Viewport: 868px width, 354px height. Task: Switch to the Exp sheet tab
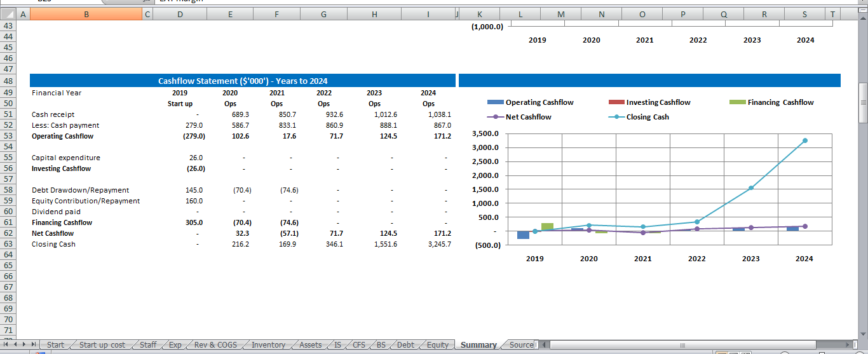(x=175, y=345)
